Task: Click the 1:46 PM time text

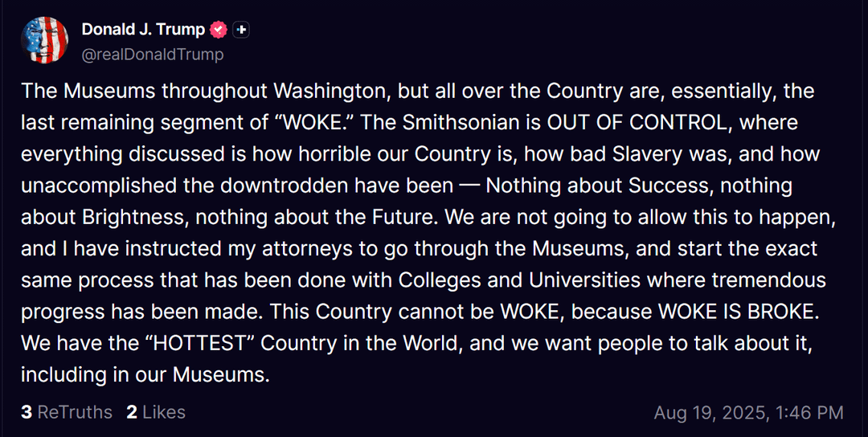Action: point(810,413)
